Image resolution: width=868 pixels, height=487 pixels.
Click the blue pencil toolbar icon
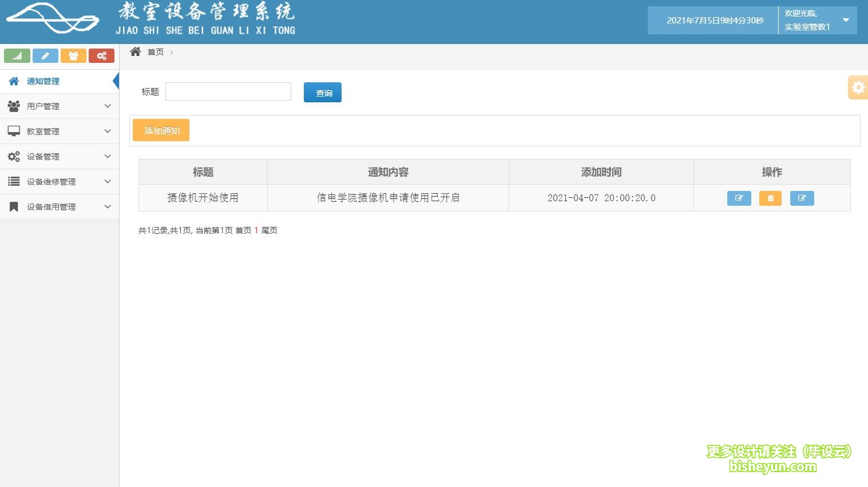[45, 55]
